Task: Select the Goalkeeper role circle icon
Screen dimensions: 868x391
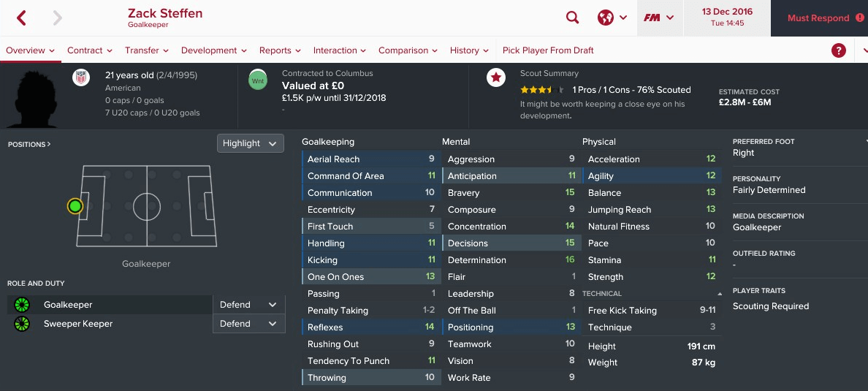Action: pos(22,305)
